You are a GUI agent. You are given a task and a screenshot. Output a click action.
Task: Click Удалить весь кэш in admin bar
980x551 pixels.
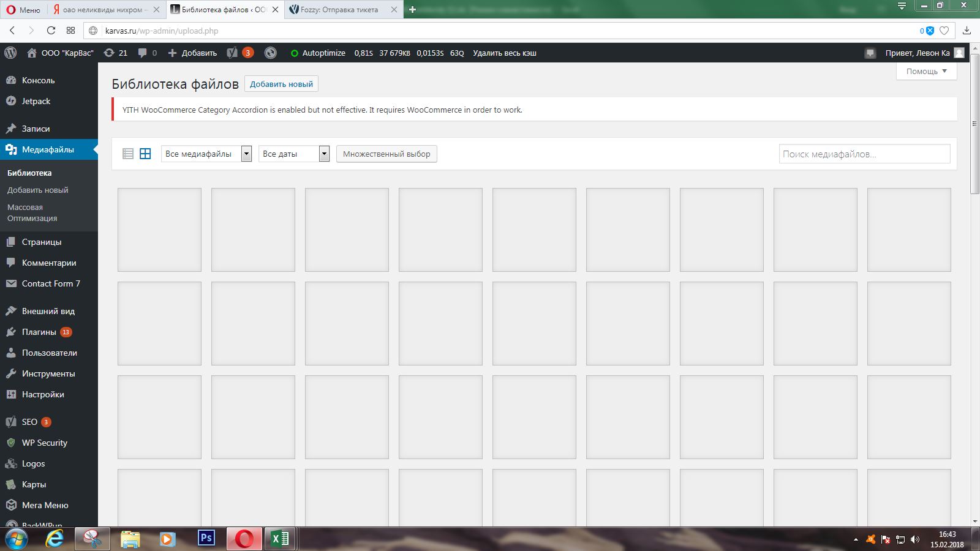[x=505, y=53]
